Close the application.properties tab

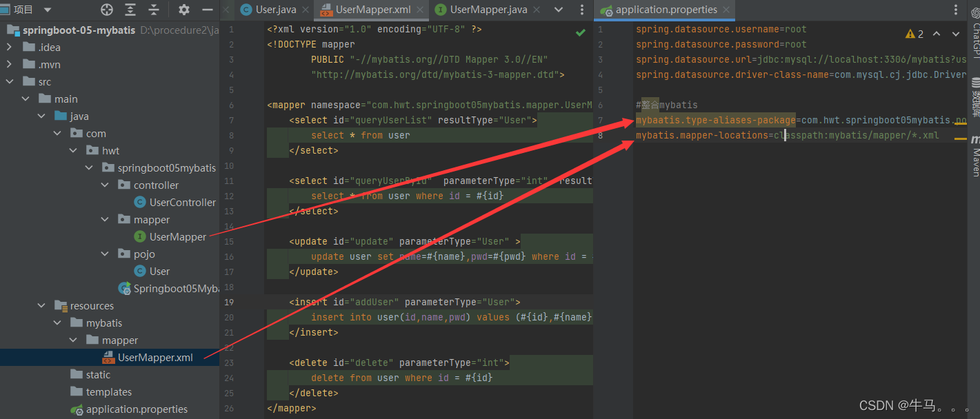coord(726,10)
